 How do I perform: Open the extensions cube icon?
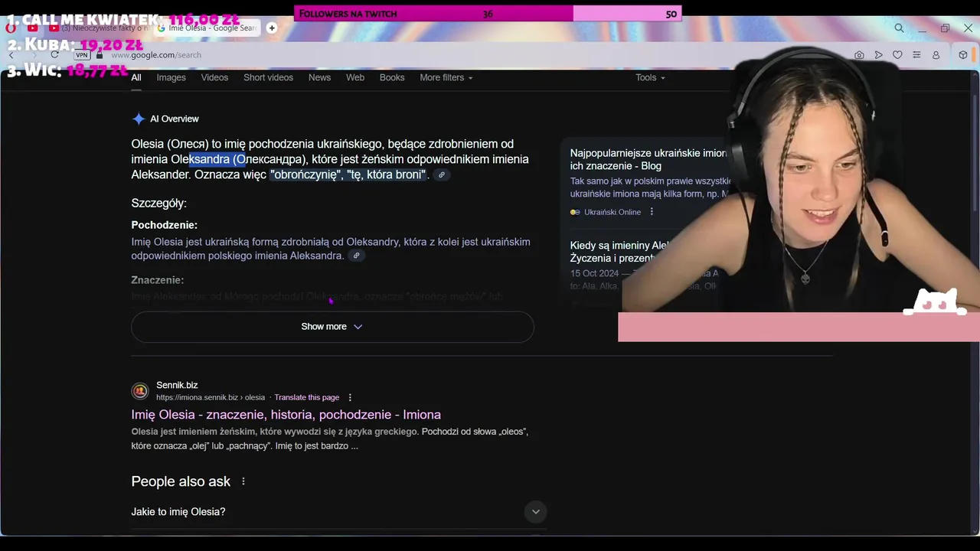(963, 55)
